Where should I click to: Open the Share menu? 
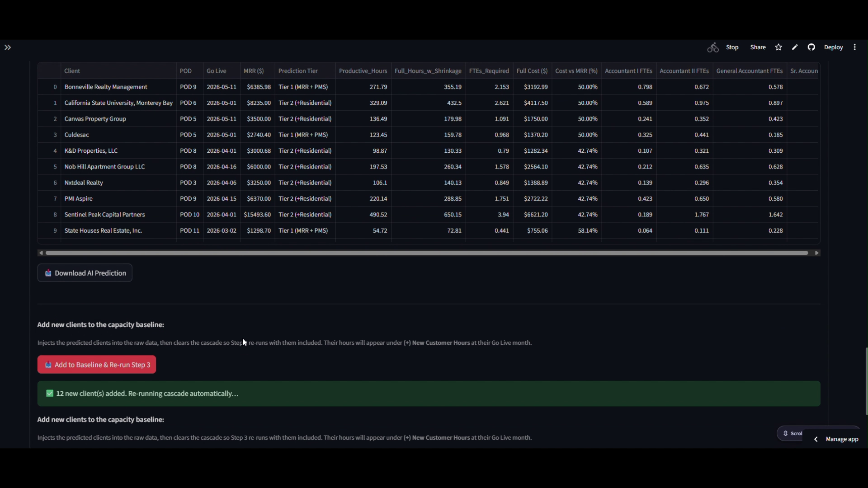coord(758,47)
